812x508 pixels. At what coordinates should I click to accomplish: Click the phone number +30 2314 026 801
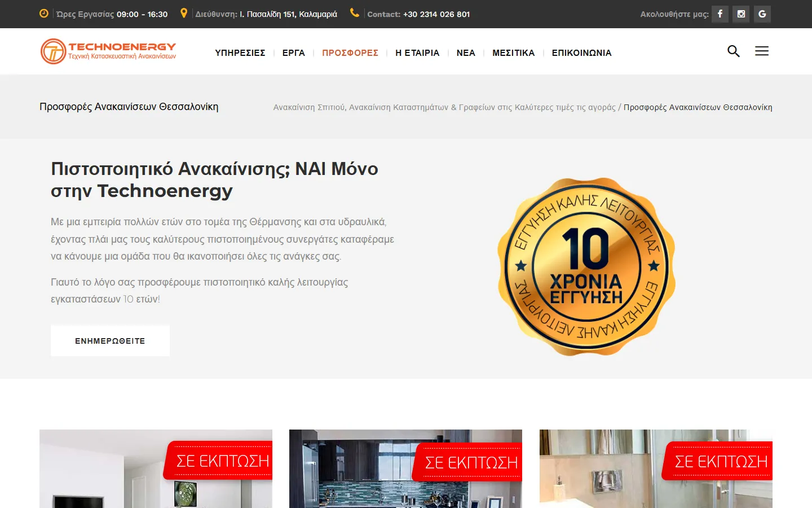(436, 14)
